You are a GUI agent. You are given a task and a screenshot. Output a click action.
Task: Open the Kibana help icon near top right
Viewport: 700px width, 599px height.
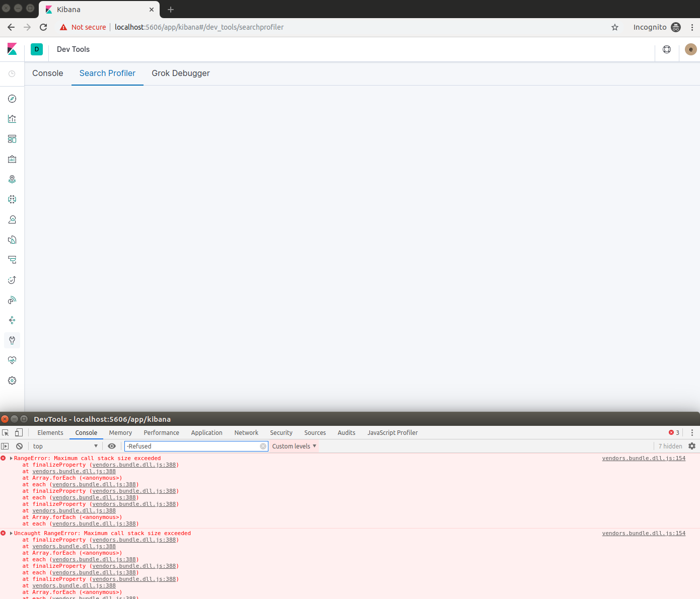(x=667, y=49)
